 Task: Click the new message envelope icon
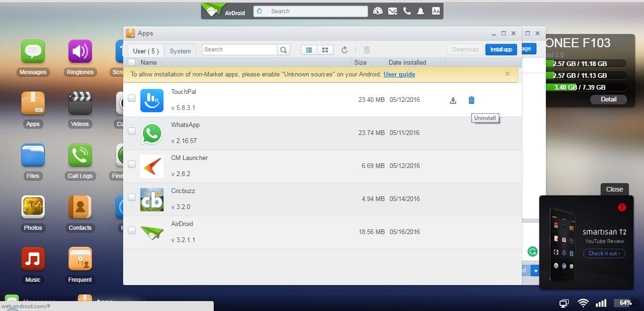393,11
